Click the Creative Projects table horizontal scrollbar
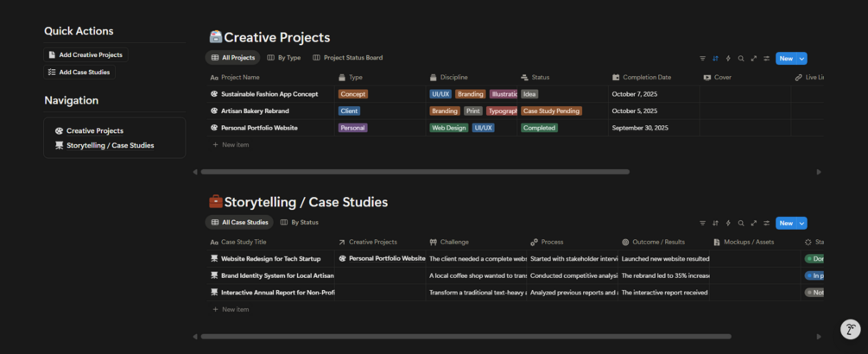 415,172
